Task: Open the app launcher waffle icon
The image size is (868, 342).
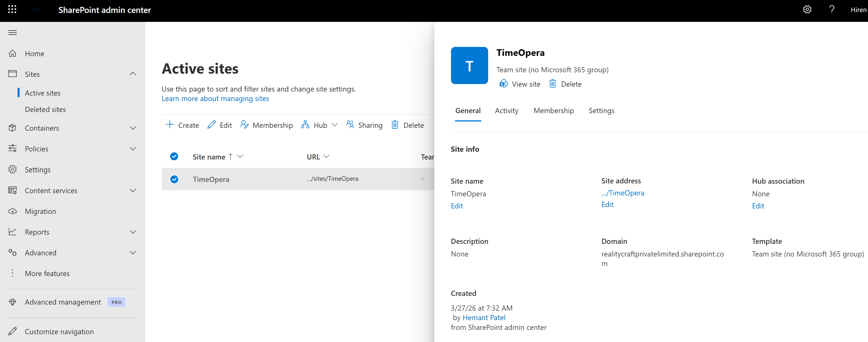Action: click(12, 9)
